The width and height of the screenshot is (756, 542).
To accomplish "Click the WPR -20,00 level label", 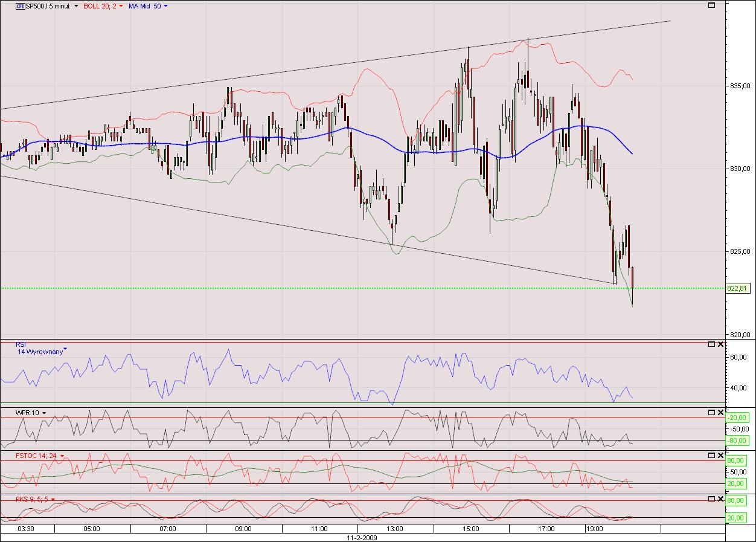I will point(738,418).
